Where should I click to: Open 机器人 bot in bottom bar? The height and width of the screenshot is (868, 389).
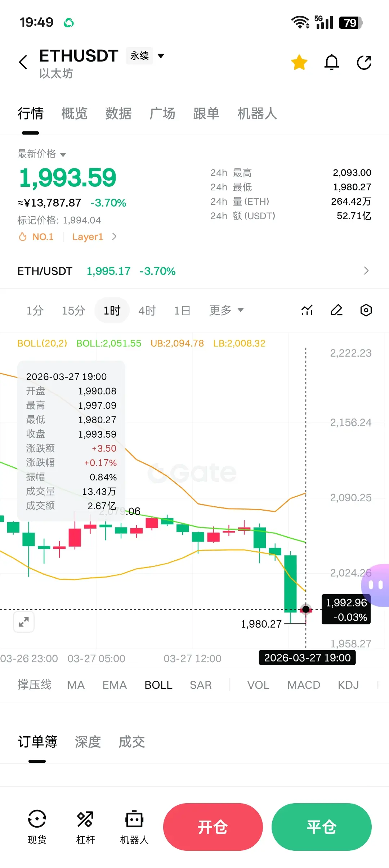coord(134,827)
